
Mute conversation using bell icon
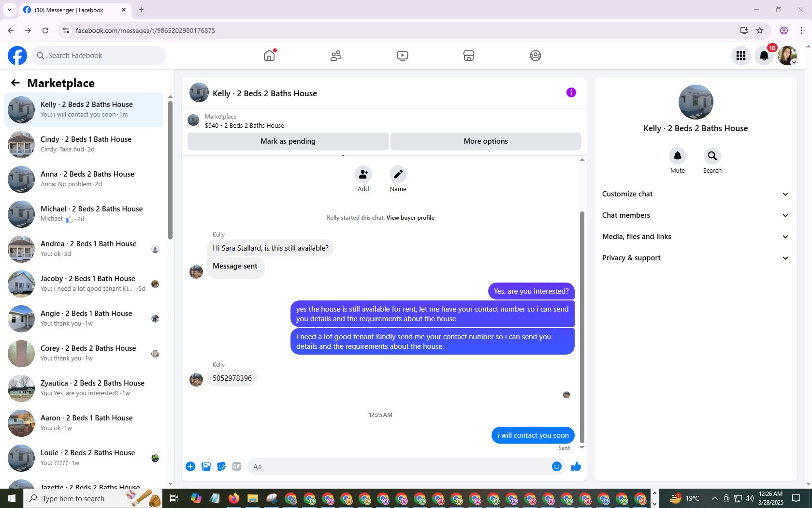click(678, 156)
